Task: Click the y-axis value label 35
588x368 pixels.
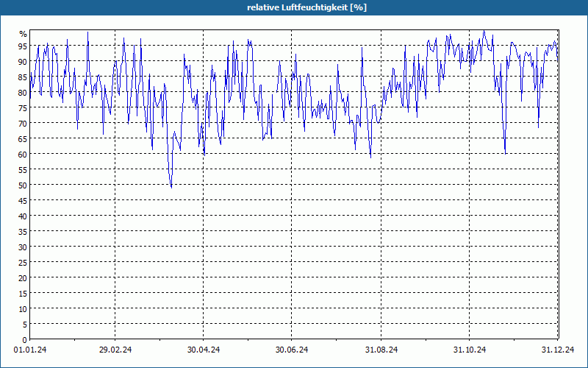Action: click(23, 231)
